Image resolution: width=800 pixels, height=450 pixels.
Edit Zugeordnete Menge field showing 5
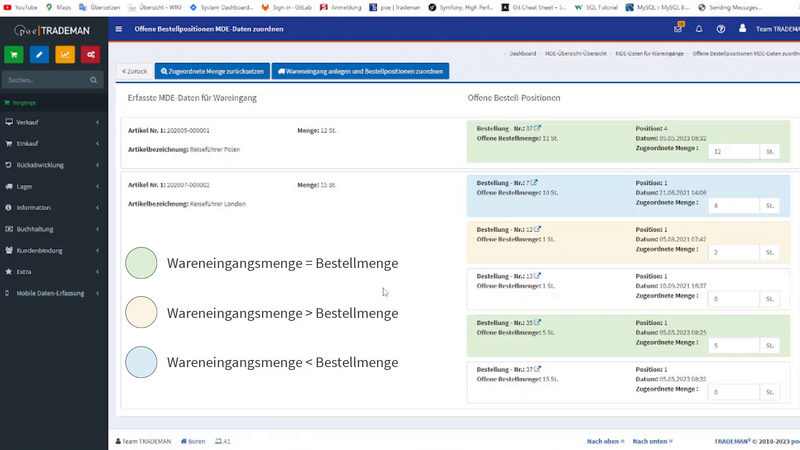(734, 345)
